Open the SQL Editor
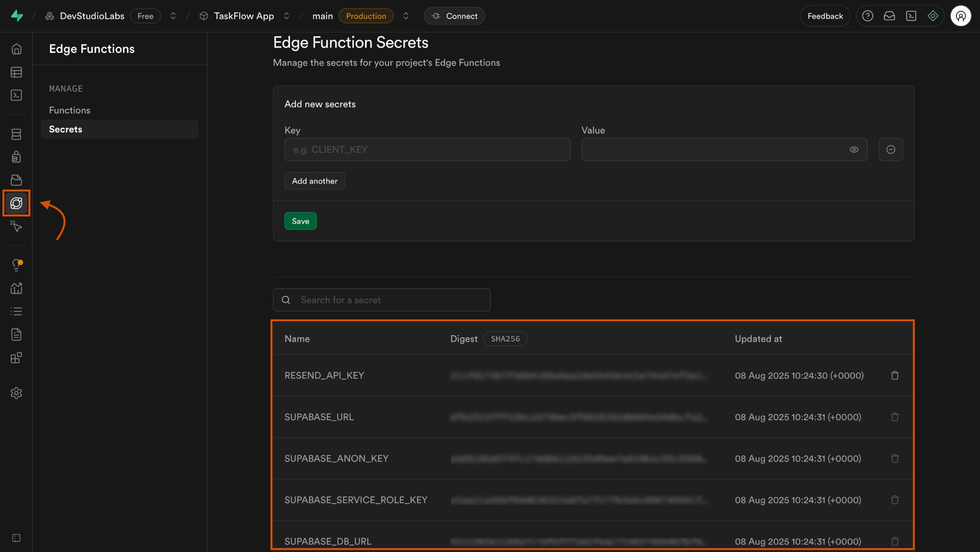The width and height of the screenshot is (980, 552). (x=16, y=95)
